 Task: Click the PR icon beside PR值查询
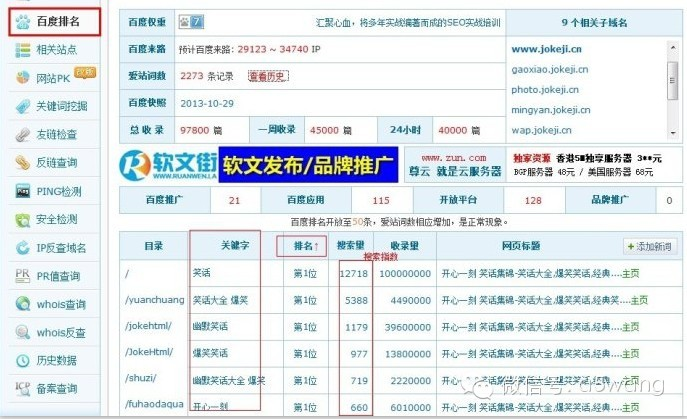coord(23,276)
